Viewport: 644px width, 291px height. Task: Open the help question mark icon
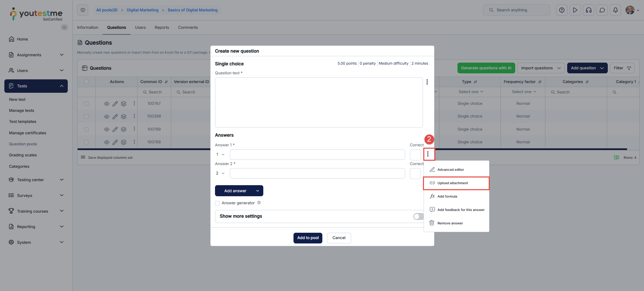562,10
